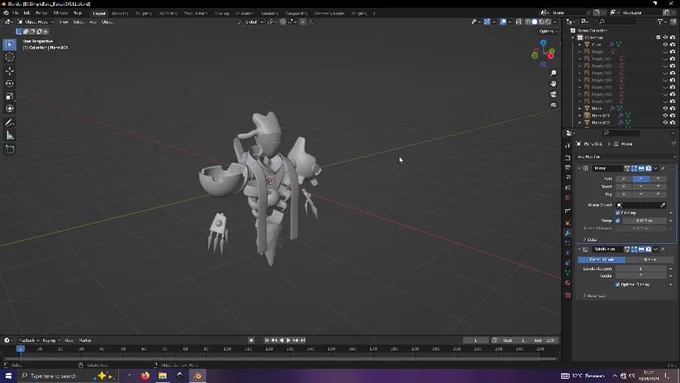Screen dimensions: 680x383
Task: Activate the combined Transform tool
Action: pyautogui.click(x=10, y=108)
